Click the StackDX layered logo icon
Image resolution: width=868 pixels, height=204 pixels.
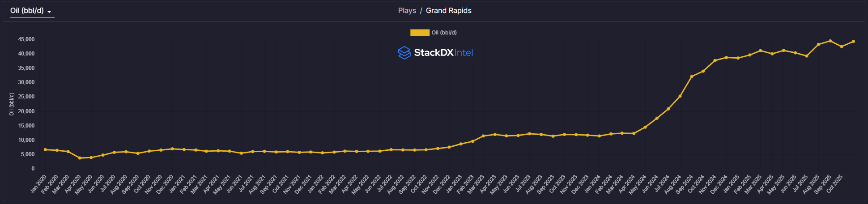(404, 53)
